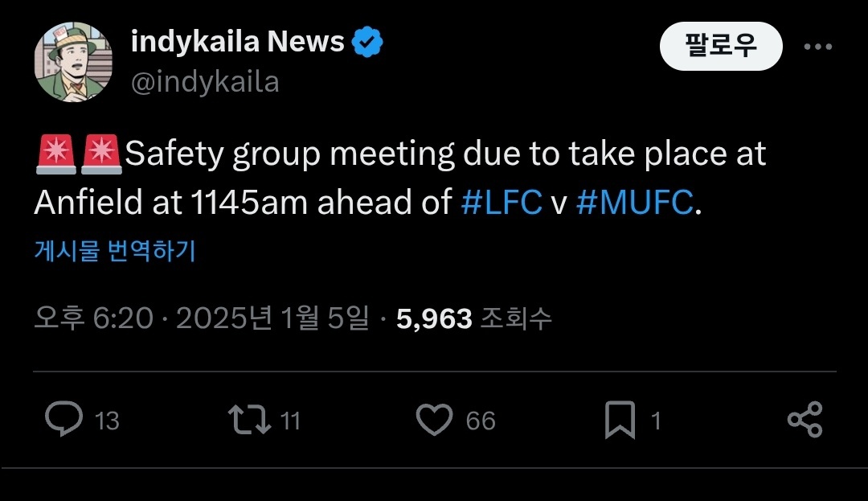This screenshot has width=868, height=501.
Task: View the 5,963 조회수 view count
Action: point(474,319)
